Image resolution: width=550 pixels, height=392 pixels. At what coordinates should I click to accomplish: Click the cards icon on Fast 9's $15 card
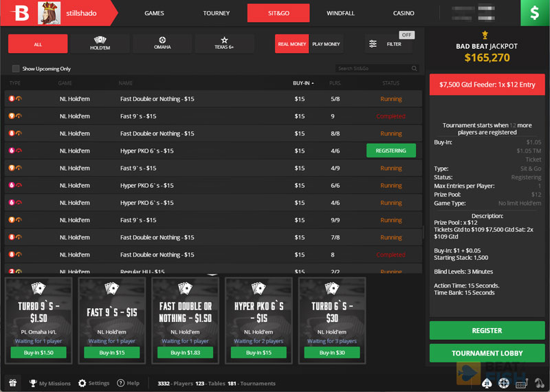point(112,288)
